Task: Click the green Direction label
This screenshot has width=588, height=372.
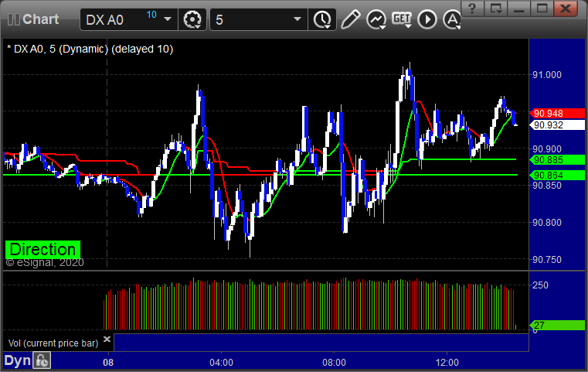Action: click(42, 250)
